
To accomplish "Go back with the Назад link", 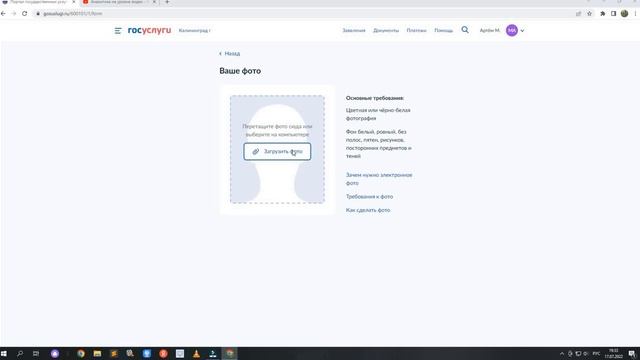I will tap(229, 53).
